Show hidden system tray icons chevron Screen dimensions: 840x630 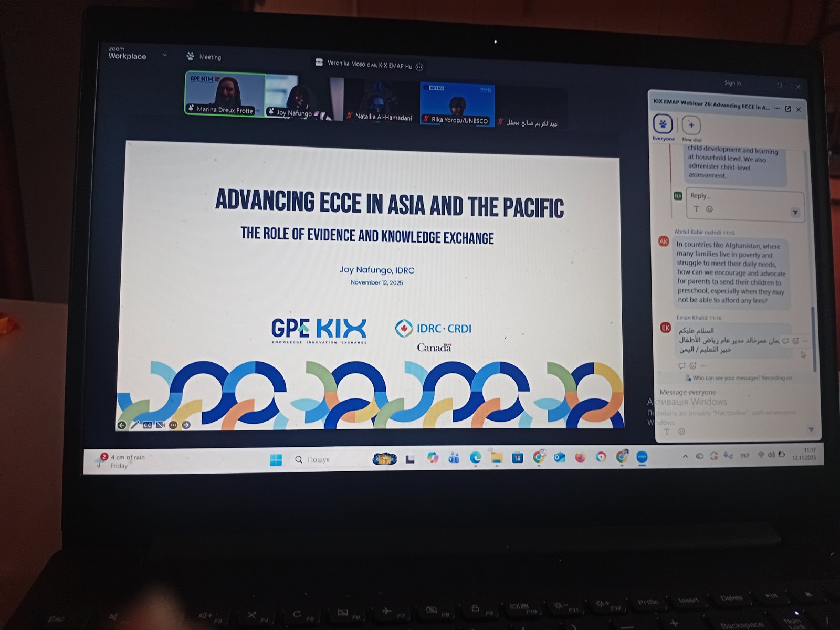click(x=685, y=456)
